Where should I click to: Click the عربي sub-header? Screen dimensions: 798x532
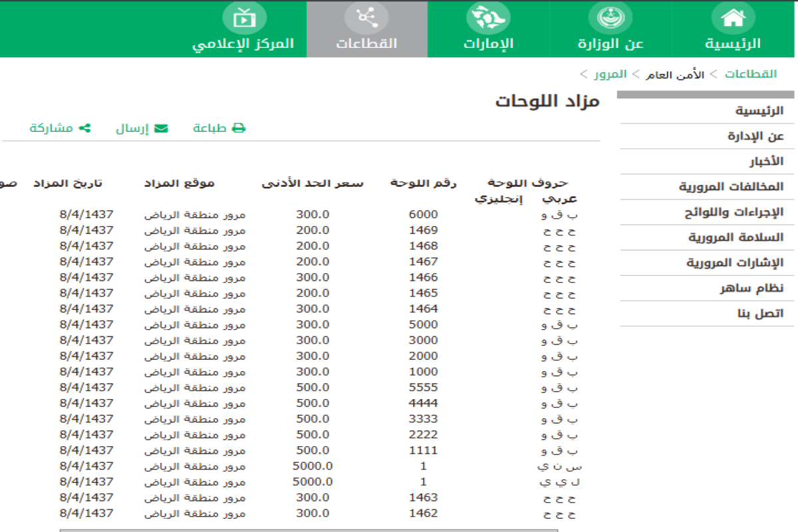(x=560, y=199)
